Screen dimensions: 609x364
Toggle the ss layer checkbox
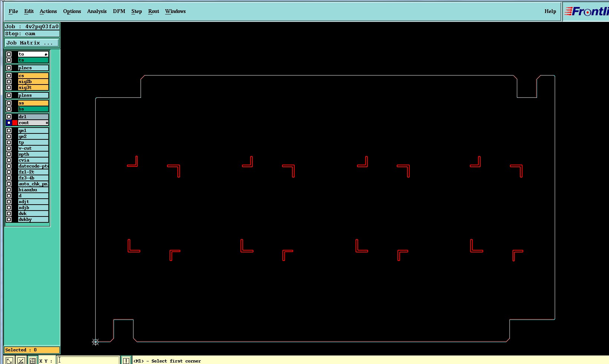(9, 103)
